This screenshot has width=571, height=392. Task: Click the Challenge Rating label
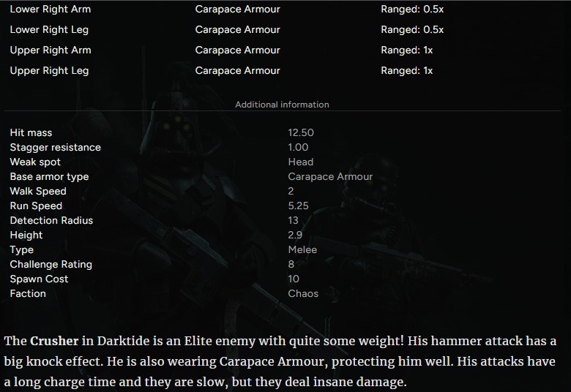[51, 264]
